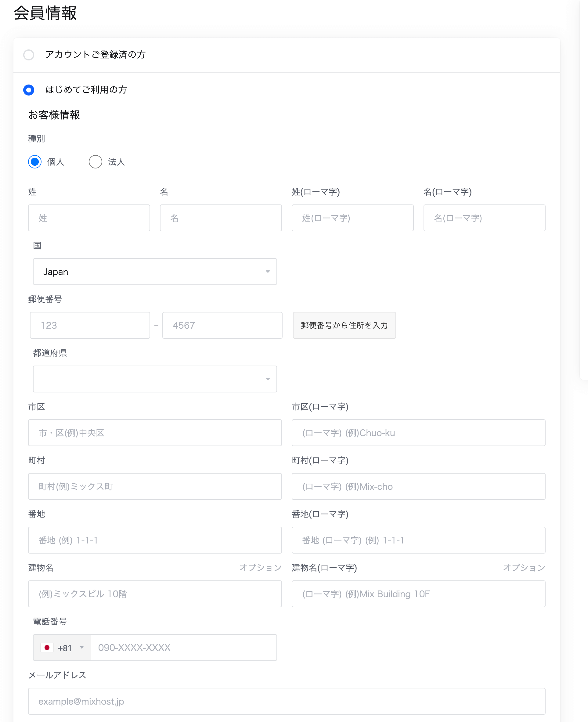Focus the 名(ローマ字) input field
Image resolution: width=588 pixels, height=722 pixels.
pos(484,218)
